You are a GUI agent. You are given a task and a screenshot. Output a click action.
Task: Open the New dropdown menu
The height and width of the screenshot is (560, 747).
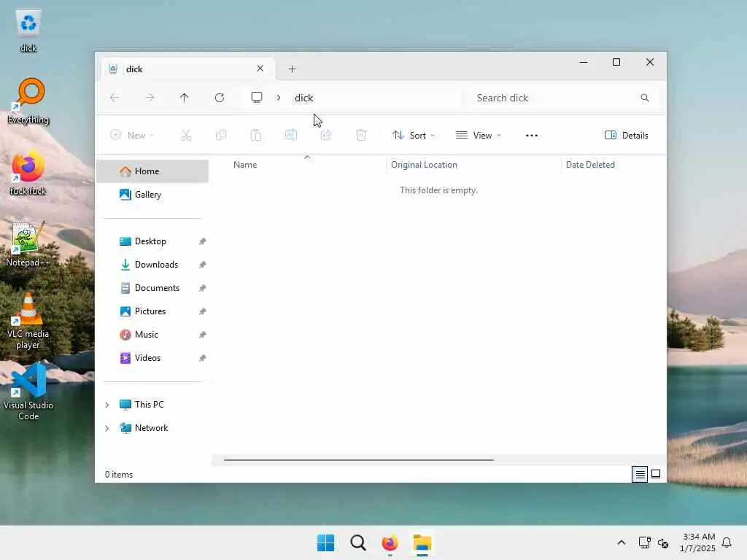click(x=132, y=135)
